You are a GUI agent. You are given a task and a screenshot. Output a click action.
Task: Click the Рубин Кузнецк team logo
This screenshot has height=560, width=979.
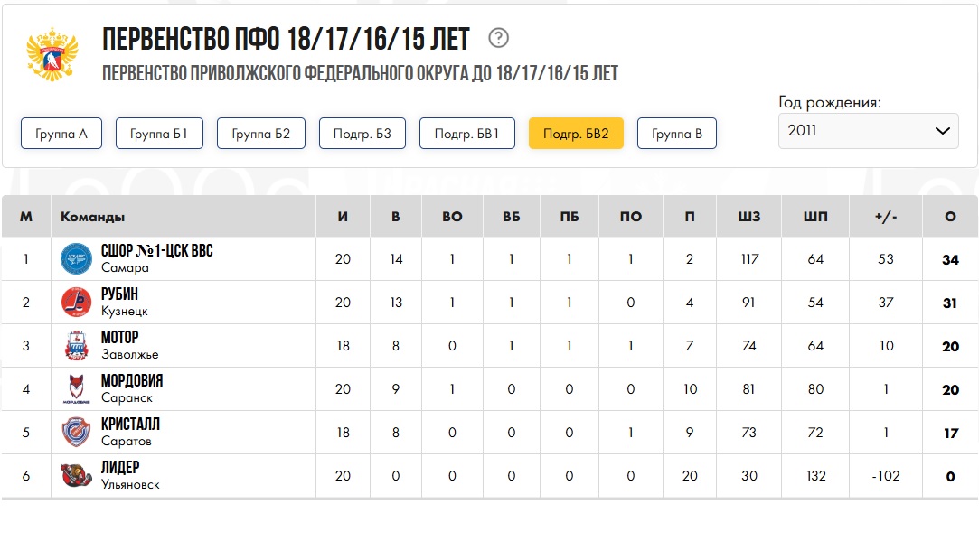[x=76, y=303]
